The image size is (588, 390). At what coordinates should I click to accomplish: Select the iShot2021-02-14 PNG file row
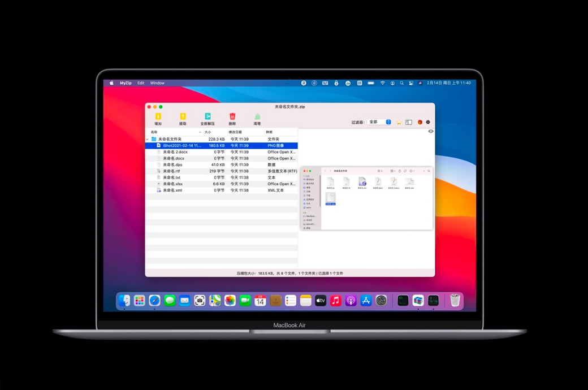click(x=221, y=145)
